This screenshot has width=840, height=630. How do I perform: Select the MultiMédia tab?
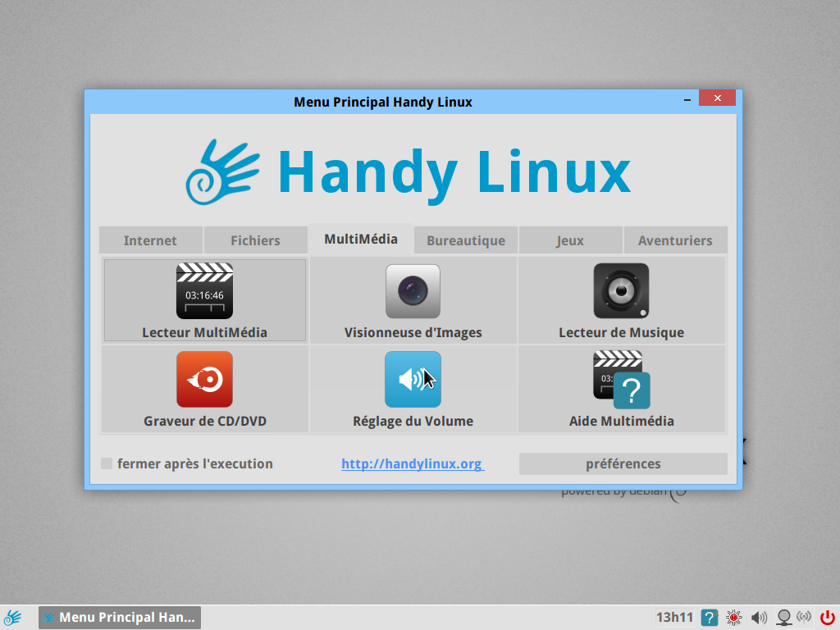point(361,239)
